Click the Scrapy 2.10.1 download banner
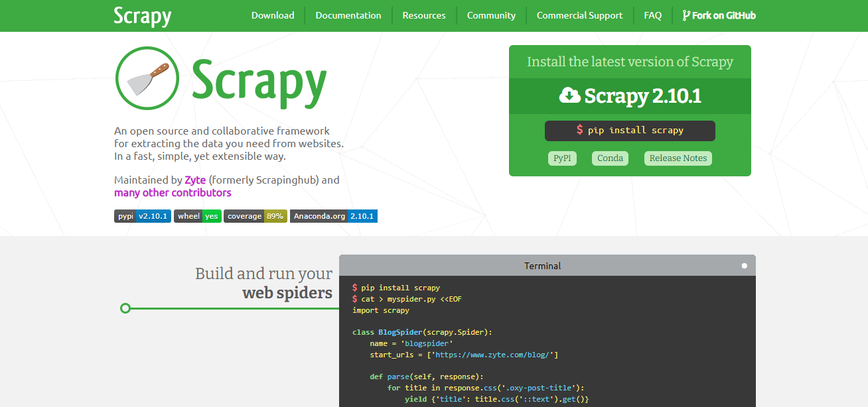 coord(630,96)
